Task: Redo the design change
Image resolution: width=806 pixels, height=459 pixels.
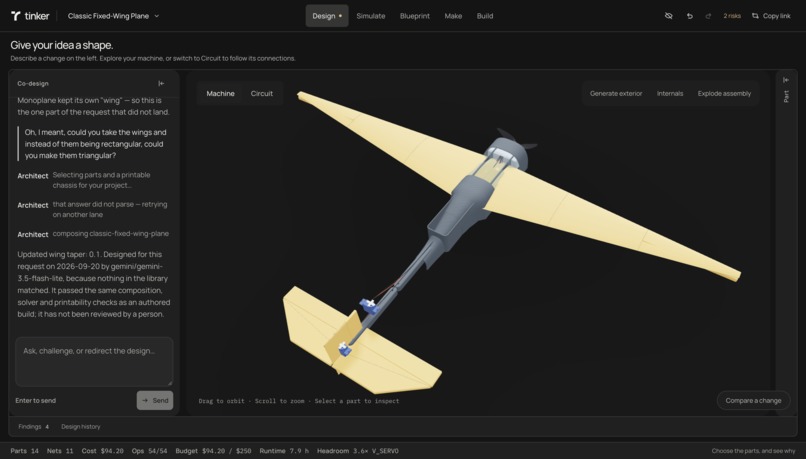Action: point(708,16)
